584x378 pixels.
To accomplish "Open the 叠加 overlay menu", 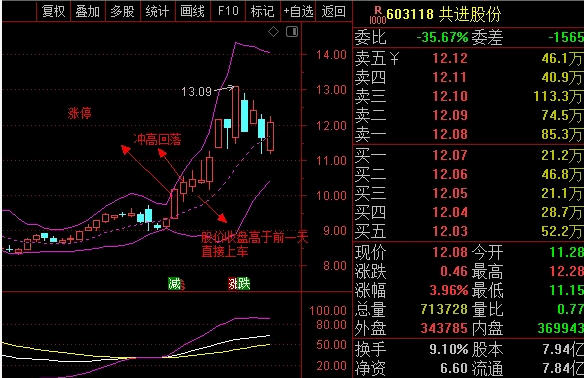I will (x=88, y=11).
